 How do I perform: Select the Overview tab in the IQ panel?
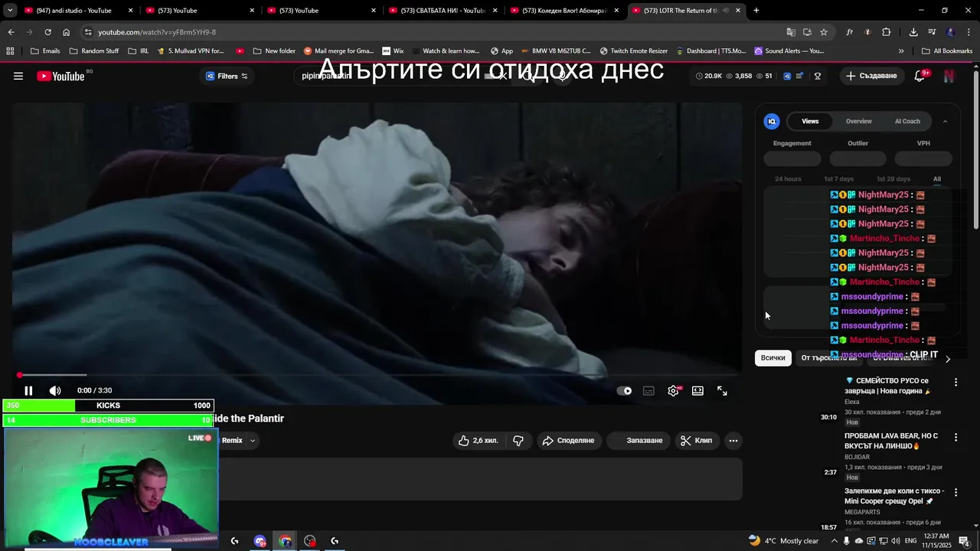858,121
